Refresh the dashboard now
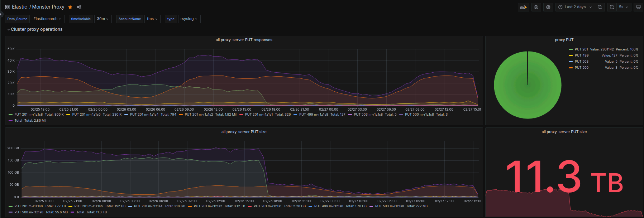Viewport: 644px width, 218px height. 612,7
